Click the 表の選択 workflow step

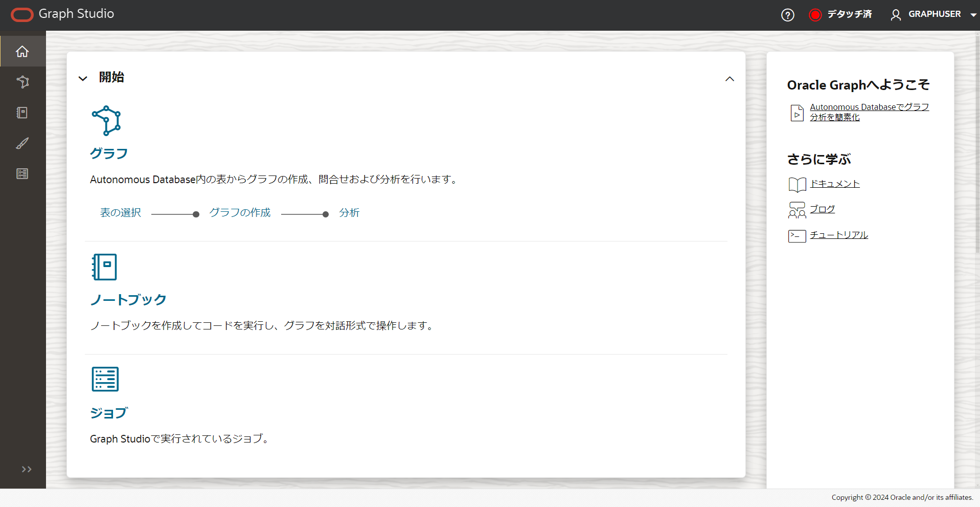click(120, 213)
